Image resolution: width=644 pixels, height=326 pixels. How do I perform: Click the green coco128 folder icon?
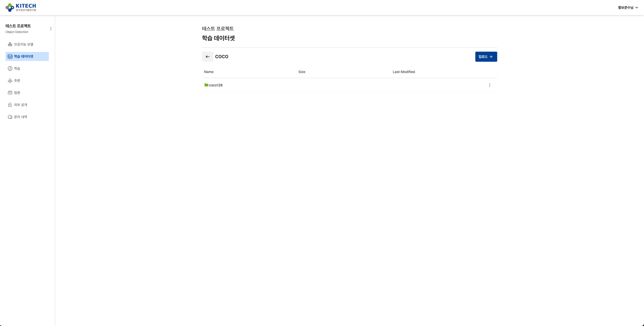(x=206, y=85)
